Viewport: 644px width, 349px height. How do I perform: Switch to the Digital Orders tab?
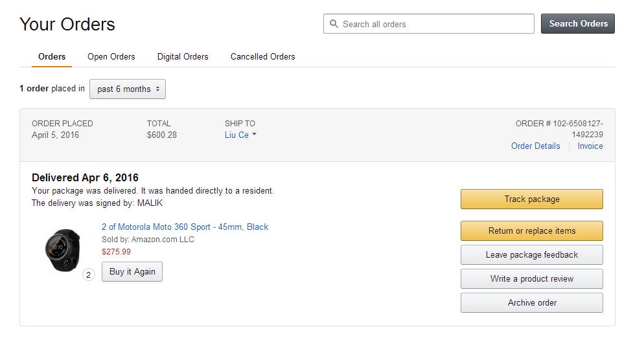pyautogui.click(x=183, y=57)
